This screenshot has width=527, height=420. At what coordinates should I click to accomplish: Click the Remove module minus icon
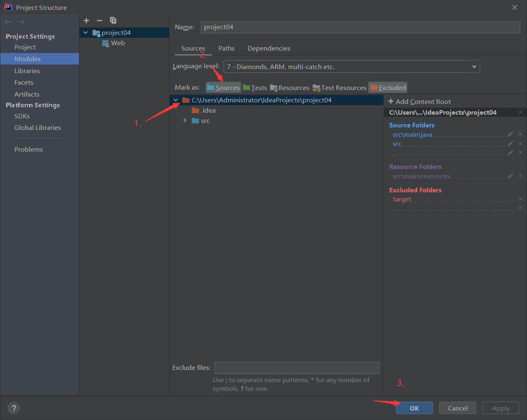pyautogui.click(x=100, y=21)
